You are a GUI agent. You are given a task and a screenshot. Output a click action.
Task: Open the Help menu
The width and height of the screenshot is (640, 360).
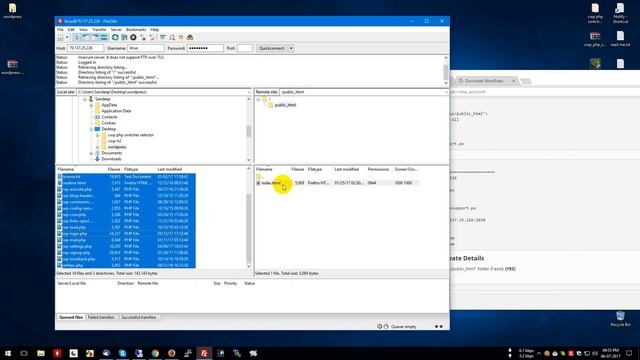[155, 30]
